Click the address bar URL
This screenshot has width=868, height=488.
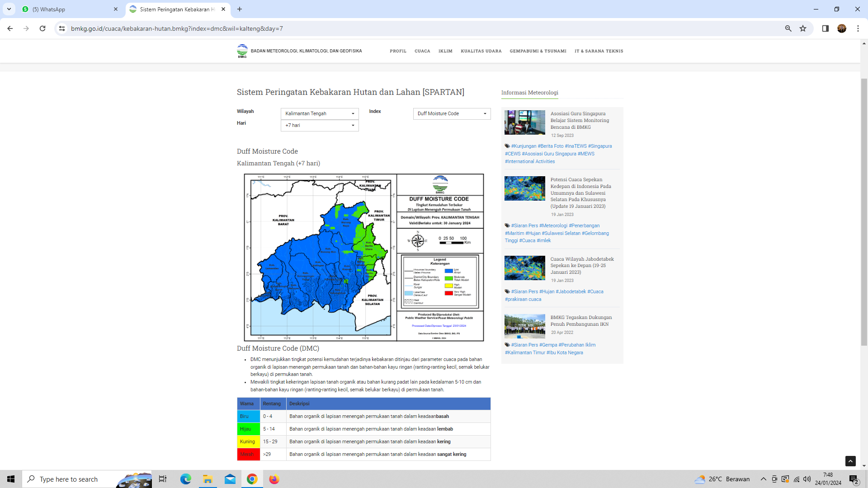coord(177,28)
